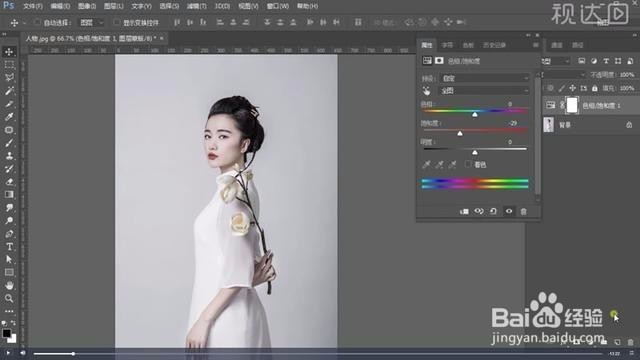Switch to the Channels tab

pos(557,45)
